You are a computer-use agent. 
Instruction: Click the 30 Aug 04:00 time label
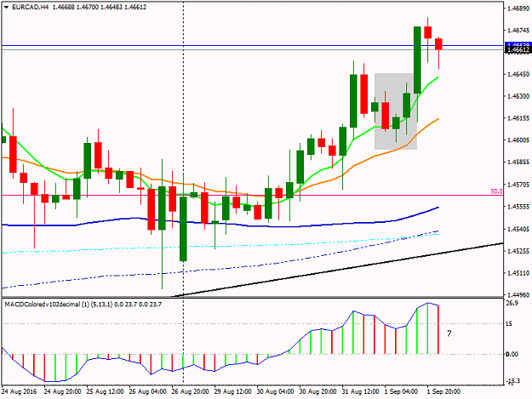pos(275,391)
